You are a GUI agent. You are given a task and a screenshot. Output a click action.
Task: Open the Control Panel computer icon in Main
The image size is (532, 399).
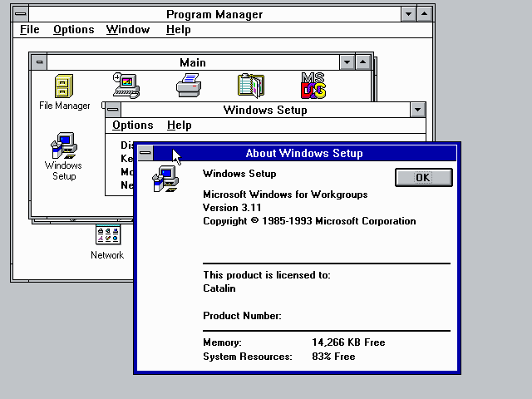coord(126,85)
